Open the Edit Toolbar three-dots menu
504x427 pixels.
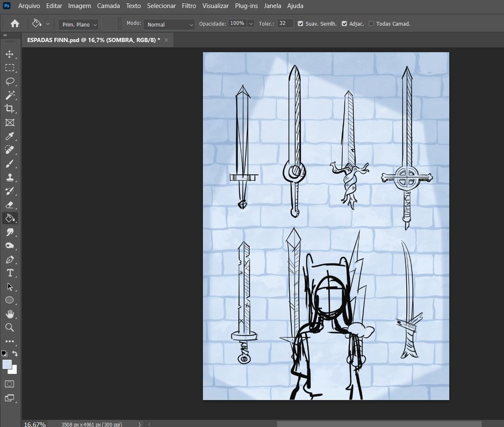coord(10,341)
